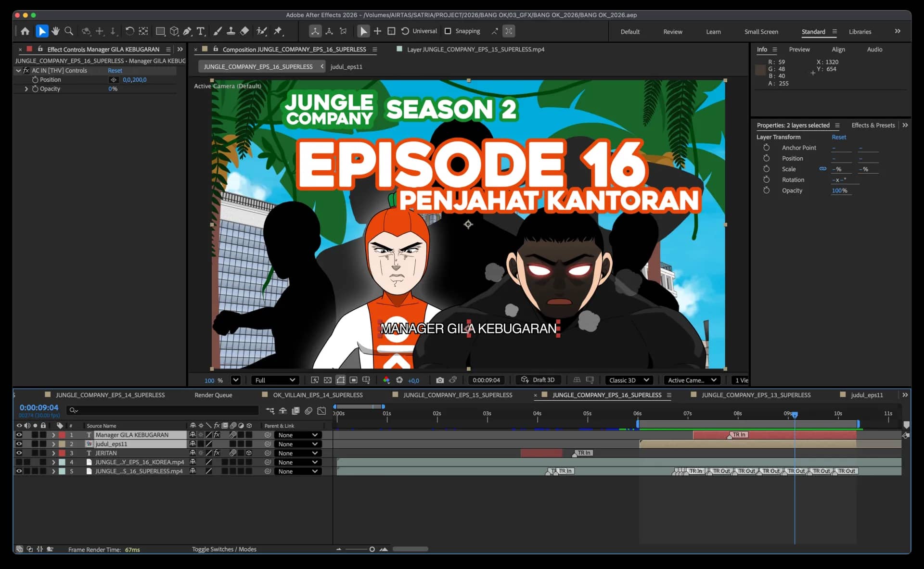
Task: Click the timeline zoom slider handle
Action: (x=372, y=549)
